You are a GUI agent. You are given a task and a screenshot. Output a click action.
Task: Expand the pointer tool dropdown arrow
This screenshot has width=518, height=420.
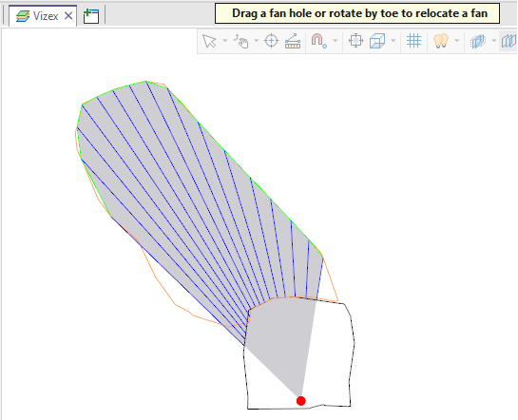tap(225, 41)
